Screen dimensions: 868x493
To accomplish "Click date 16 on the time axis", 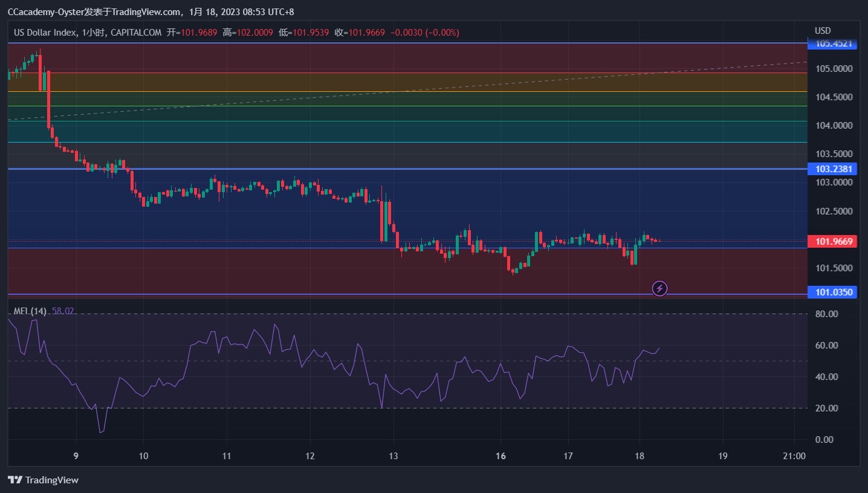I will [x=500, y=456].
